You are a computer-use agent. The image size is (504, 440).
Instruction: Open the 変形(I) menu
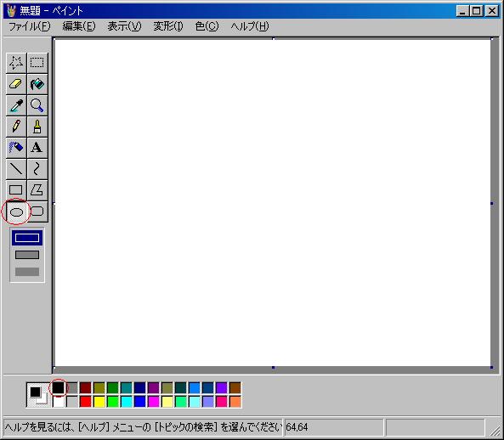pos(168,26)
